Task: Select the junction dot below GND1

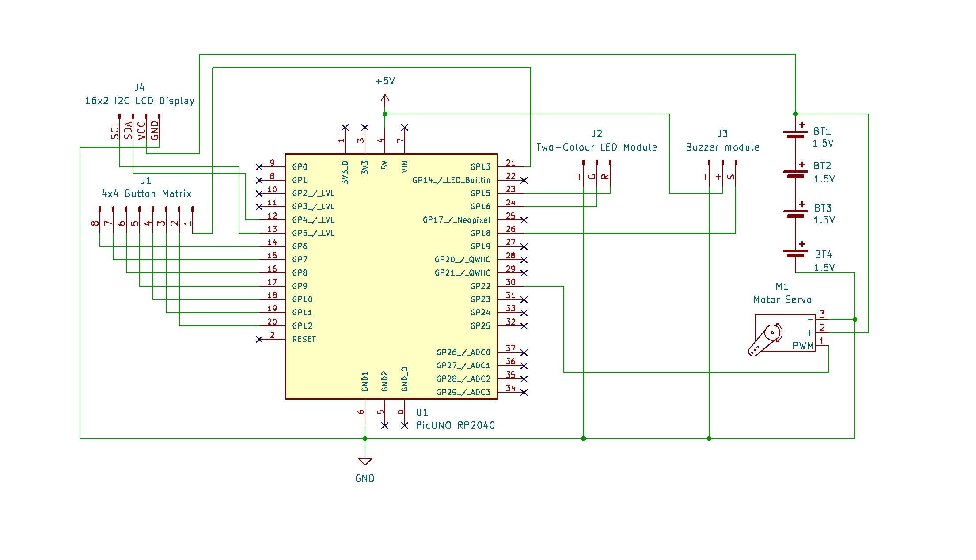Action: point(365,439)
